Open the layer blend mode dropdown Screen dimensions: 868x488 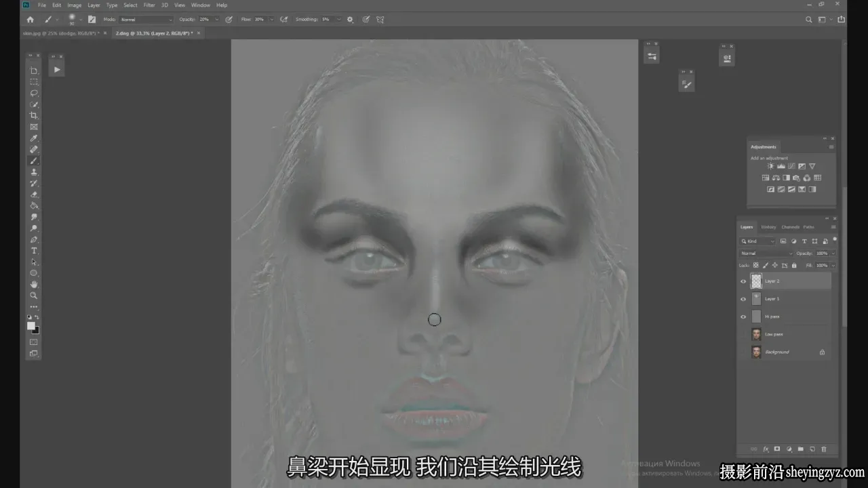click(766, 253)
